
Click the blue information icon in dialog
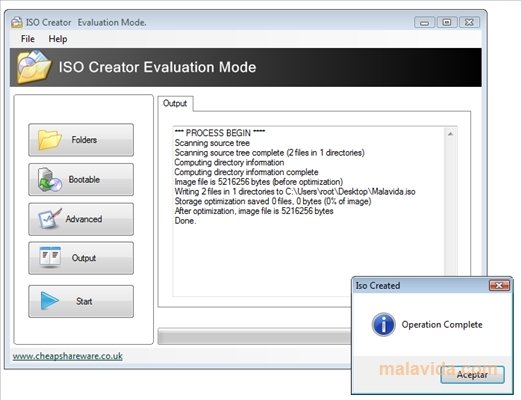[383, 324]
